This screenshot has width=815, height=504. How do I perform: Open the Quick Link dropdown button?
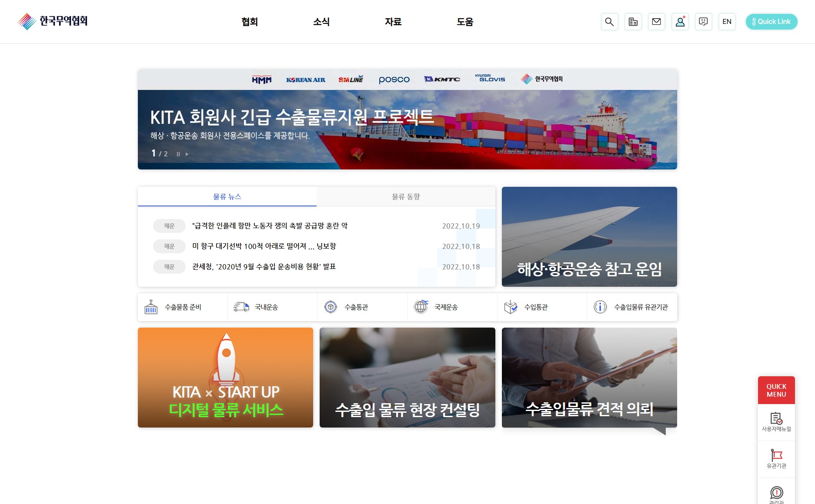point(771,22)
